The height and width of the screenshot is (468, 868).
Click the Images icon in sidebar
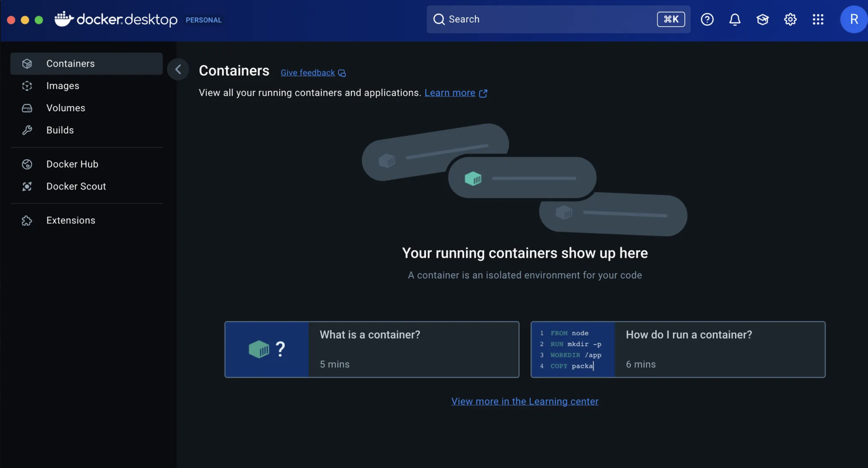pos(27,86)
